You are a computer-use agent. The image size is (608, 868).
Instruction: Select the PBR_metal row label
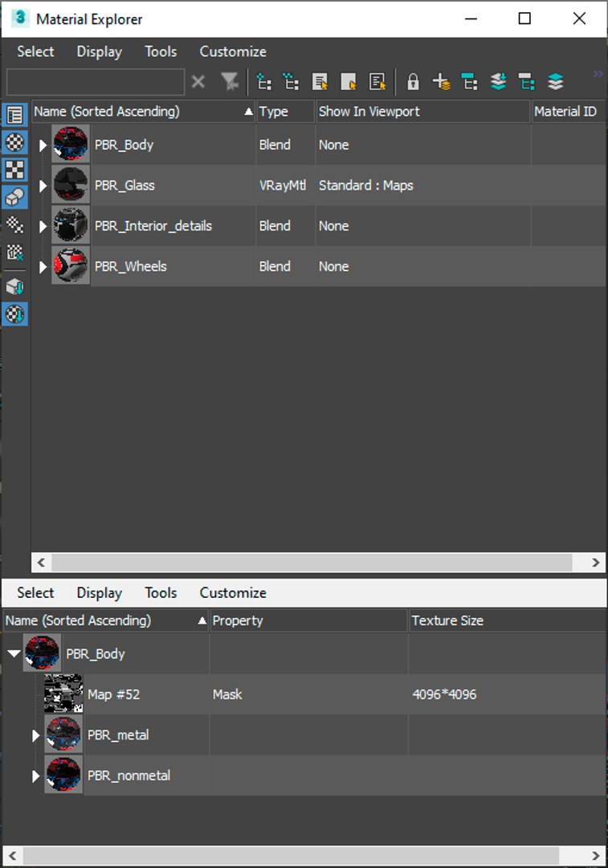point(118,735)
